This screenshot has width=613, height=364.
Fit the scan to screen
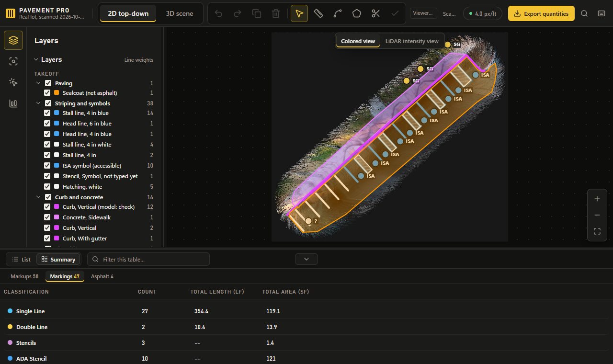point(597,231)
